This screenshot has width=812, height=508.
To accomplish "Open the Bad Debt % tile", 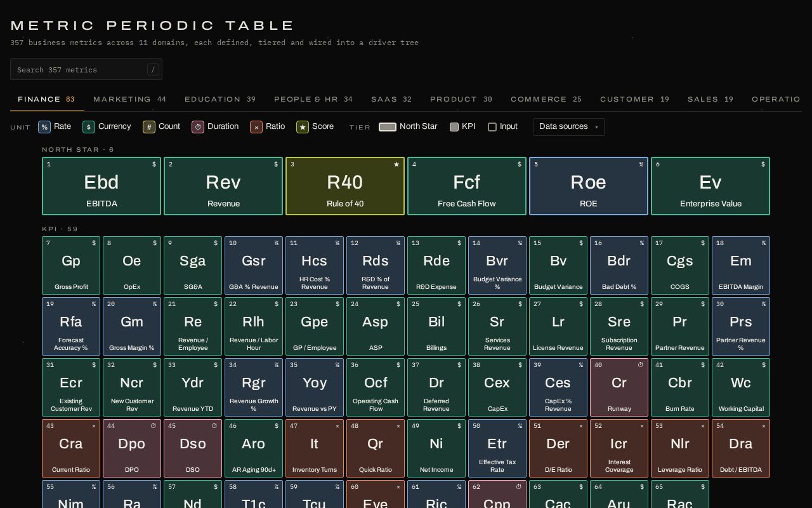I will [619, 265].
